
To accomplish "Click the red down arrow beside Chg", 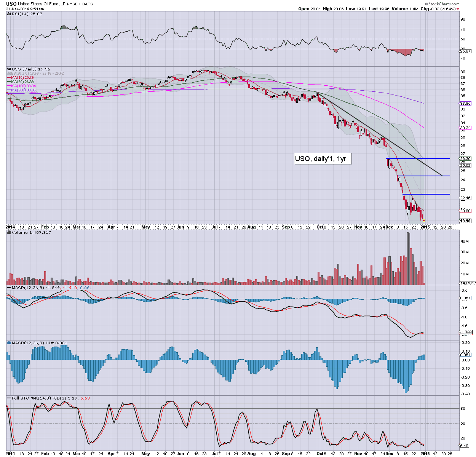I will (458, 9).
